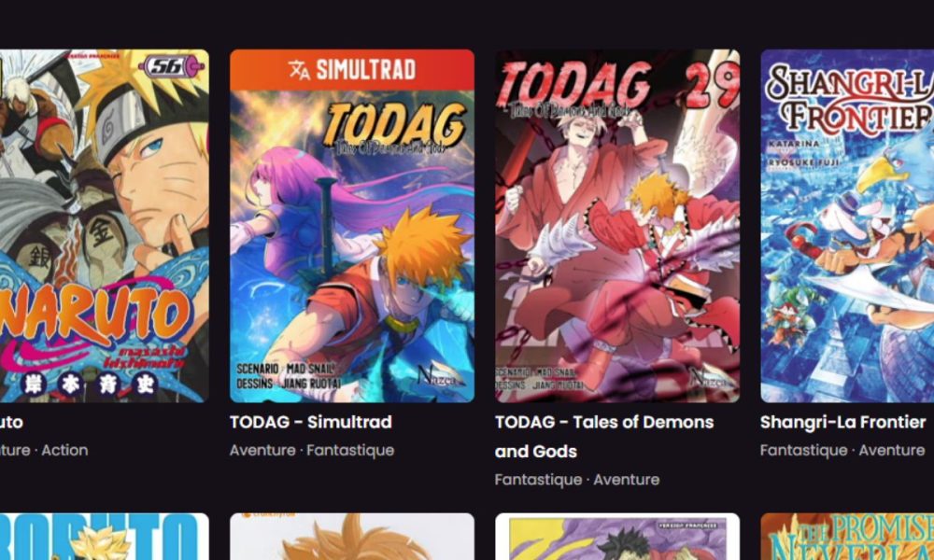Open the Boruto cover in the bottom row
Screen dimensions: 934x560
(105, 536)
